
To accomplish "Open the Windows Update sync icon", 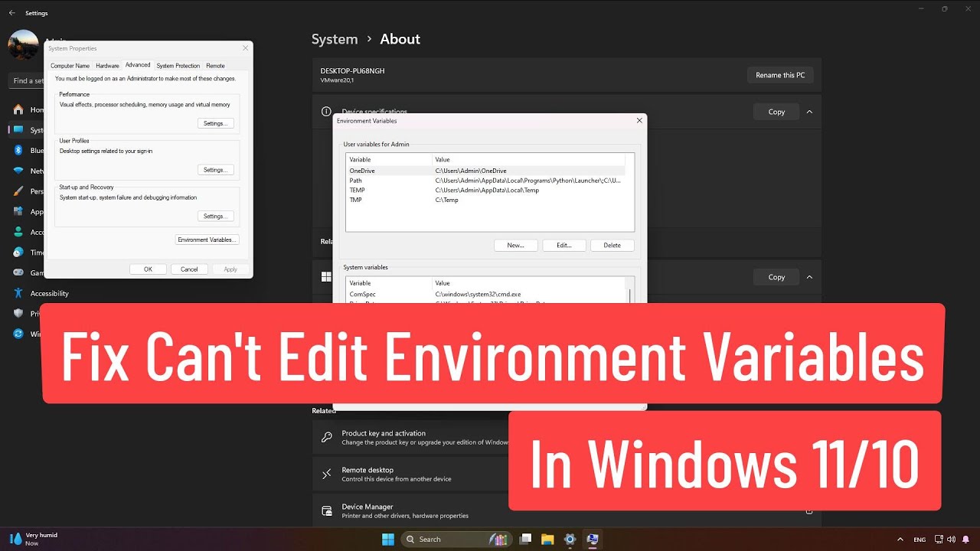I will 18,334.
